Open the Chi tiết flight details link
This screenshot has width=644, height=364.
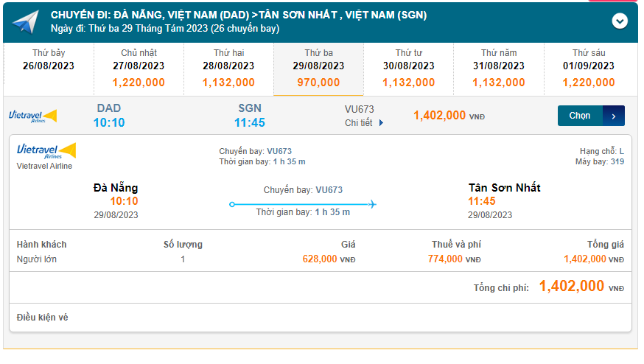pos(360,123)
